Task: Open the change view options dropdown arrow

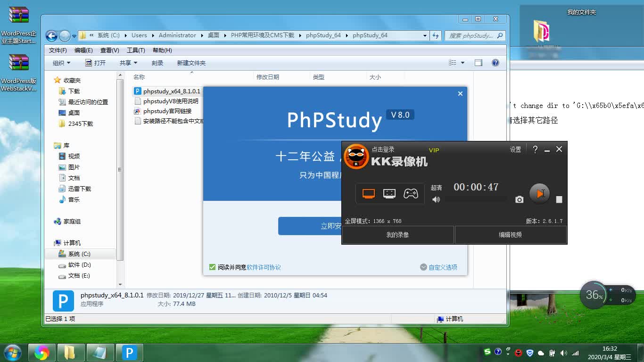Action: point(462,63)
